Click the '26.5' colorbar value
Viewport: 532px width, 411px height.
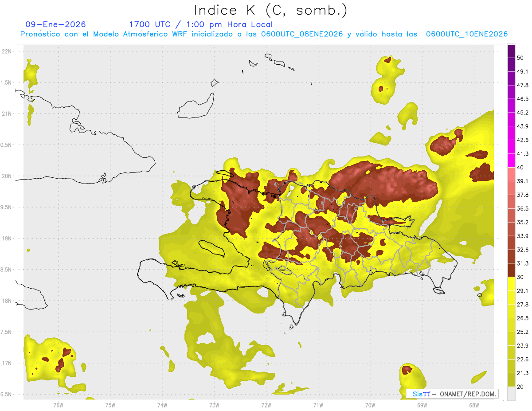[x=523, y=318]
